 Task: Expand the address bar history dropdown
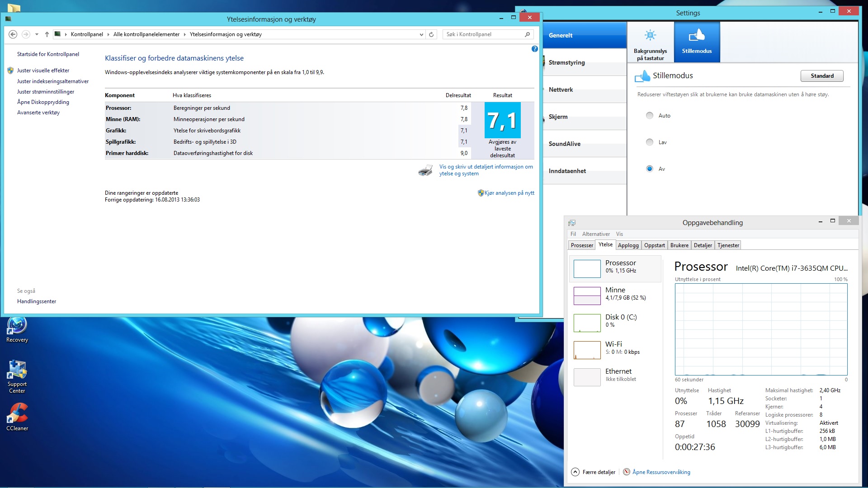click(x=421, y=34)
